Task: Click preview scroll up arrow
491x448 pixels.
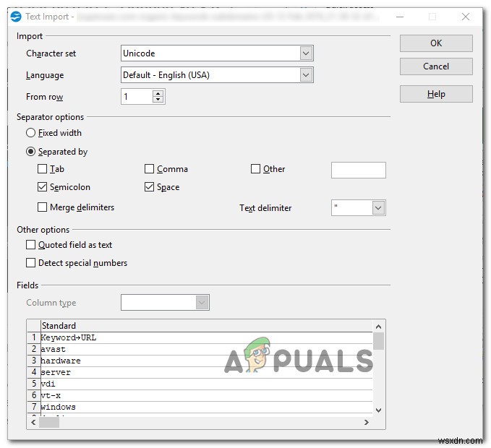Action: pyautogui.click(x=379, y=327)
